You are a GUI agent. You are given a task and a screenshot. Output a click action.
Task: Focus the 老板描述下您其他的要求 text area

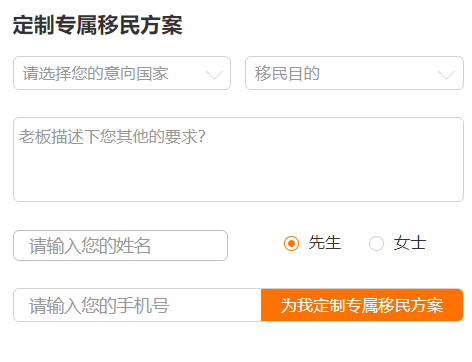tap(238, 159)
